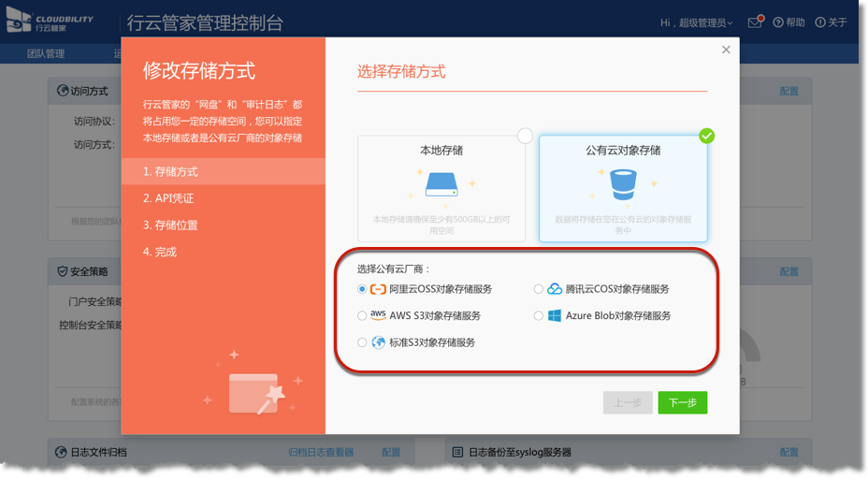Click the Azure Windows logo icon

(554, 315)
